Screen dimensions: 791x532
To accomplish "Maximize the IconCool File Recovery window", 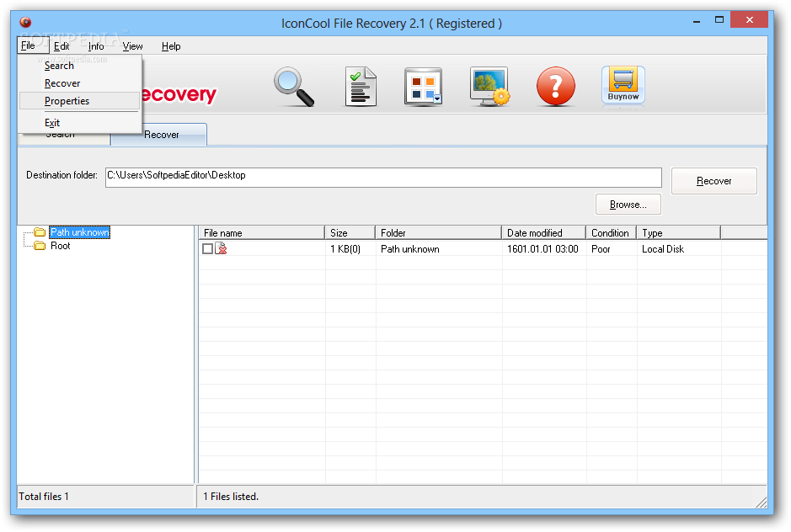I will [719, 20].
